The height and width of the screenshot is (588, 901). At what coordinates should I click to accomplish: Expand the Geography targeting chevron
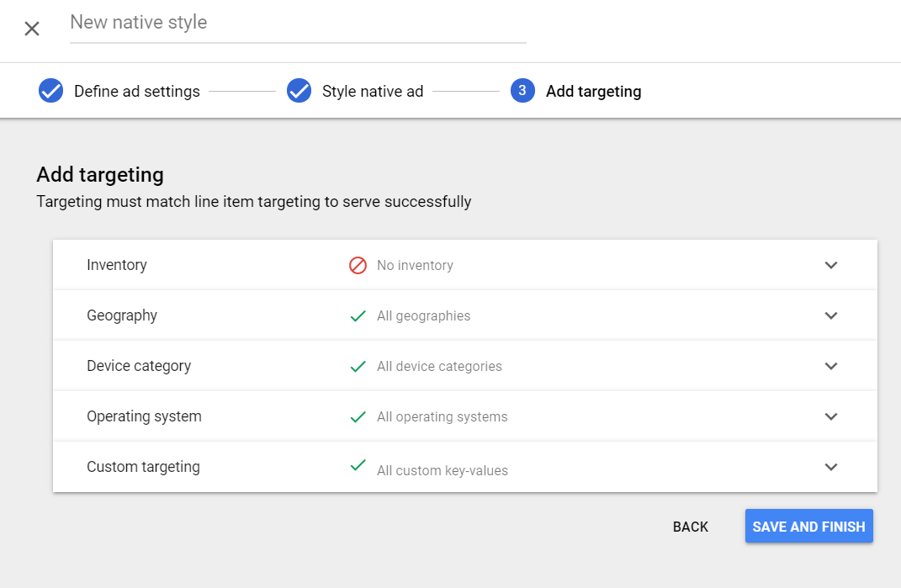831,315
